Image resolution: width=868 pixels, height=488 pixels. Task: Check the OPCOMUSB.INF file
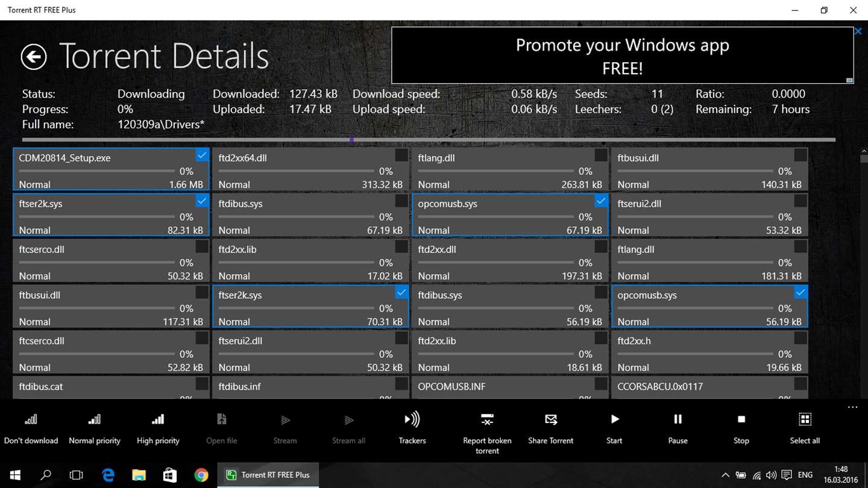(x=601, y=384)
